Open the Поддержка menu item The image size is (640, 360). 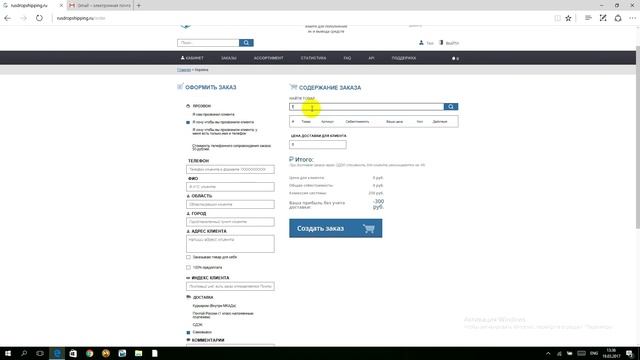(404, 58)
